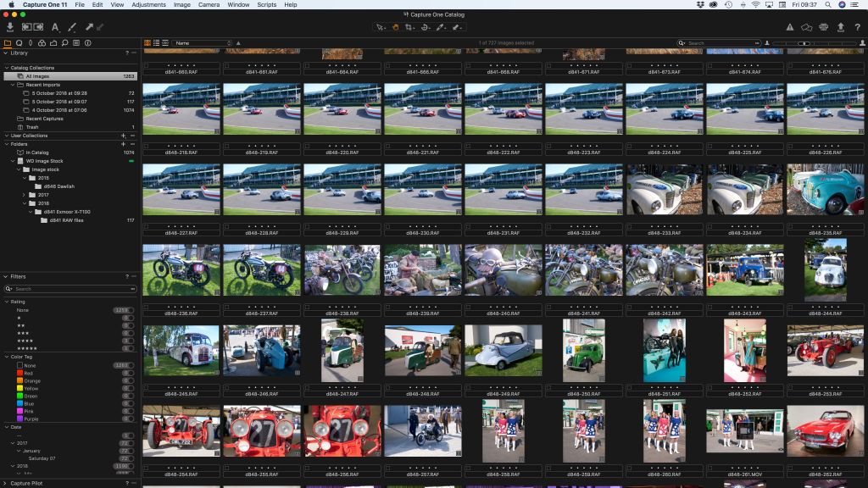Switch the browser to list view
This screenshot has height=488, width=868.
click(157, 42)
